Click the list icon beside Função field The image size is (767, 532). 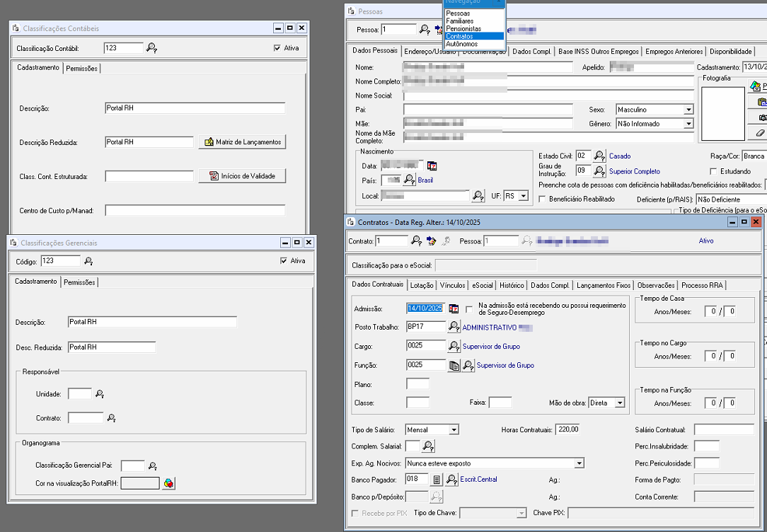[x=455, y=366]
